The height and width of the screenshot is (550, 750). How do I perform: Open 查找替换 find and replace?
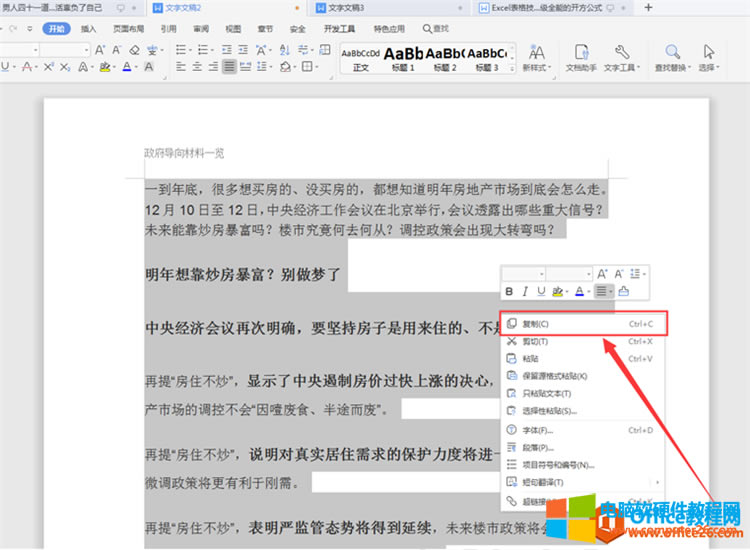click(670, 56)
